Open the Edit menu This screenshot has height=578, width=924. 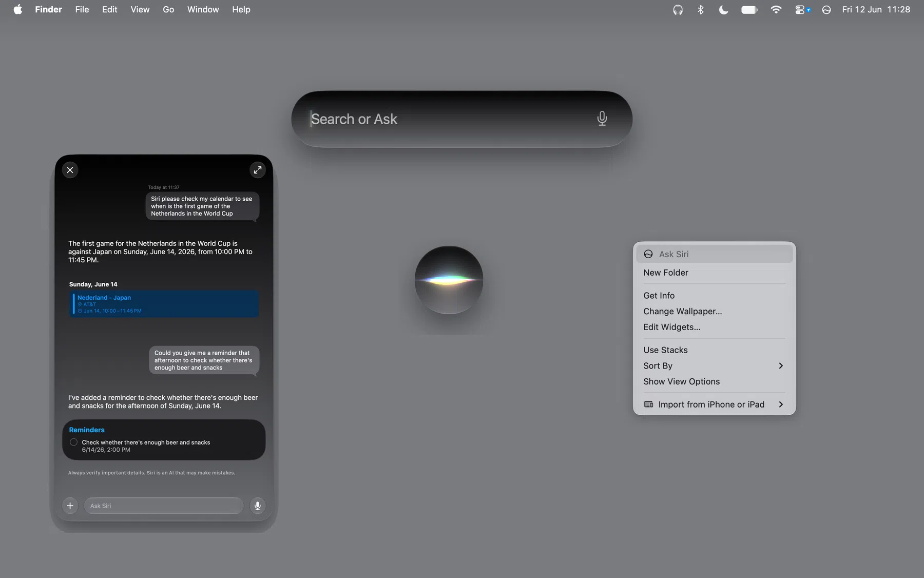(x=109, y=9)
